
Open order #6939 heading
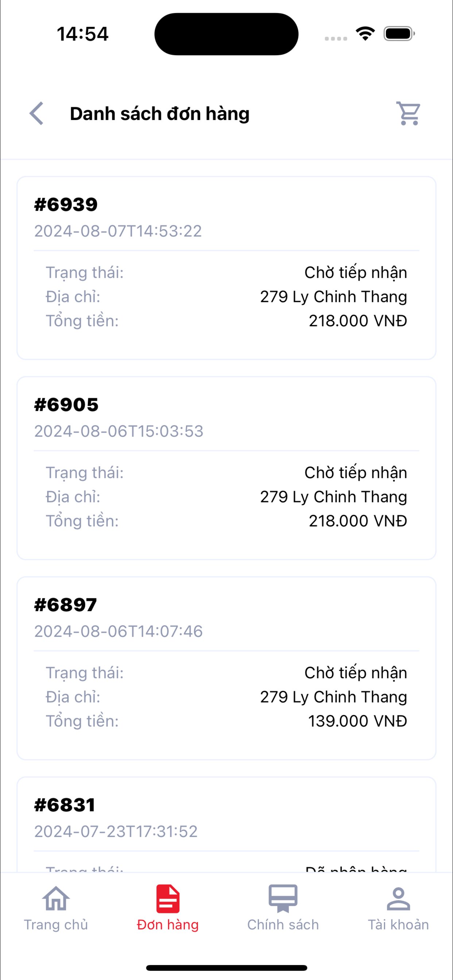click(66, 205)
